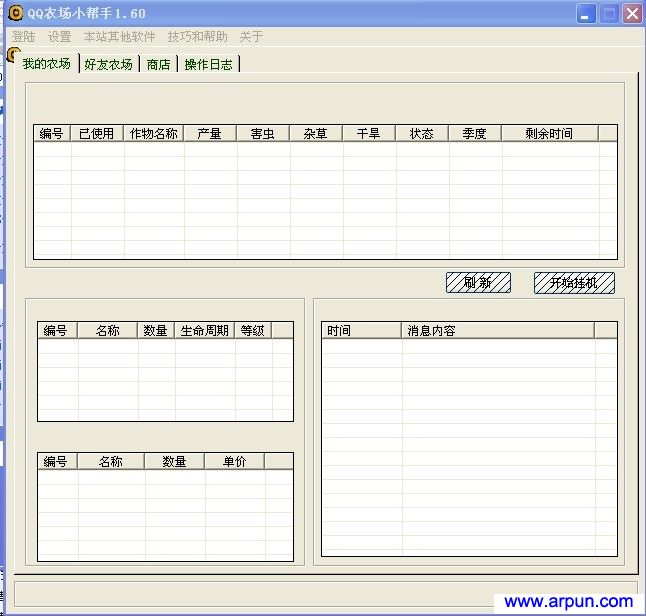The image size is (646, 616).
Task: Click the 干旱 column header
Action: click(369, 134)
